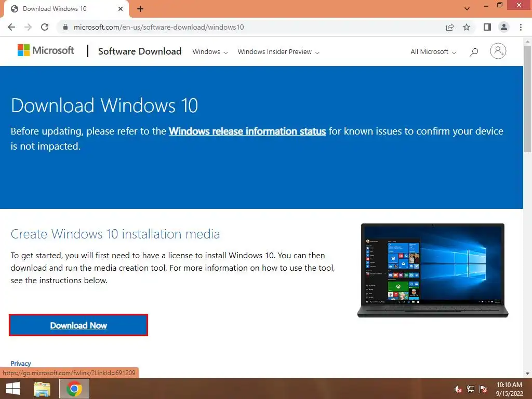Click the scrollbar up arrow
This screenshot has height=399, width=532.
(x=528, y=42)
